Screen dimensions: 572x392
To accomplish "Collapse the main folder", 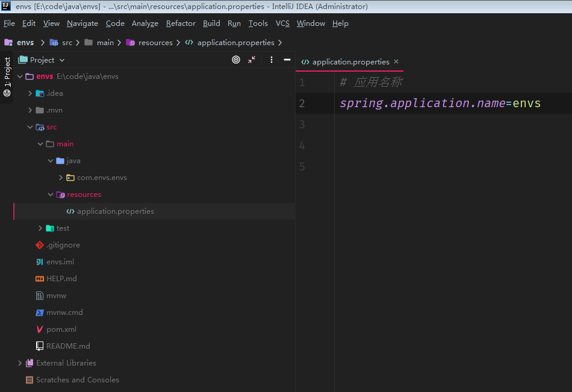I will click(40, 144).
